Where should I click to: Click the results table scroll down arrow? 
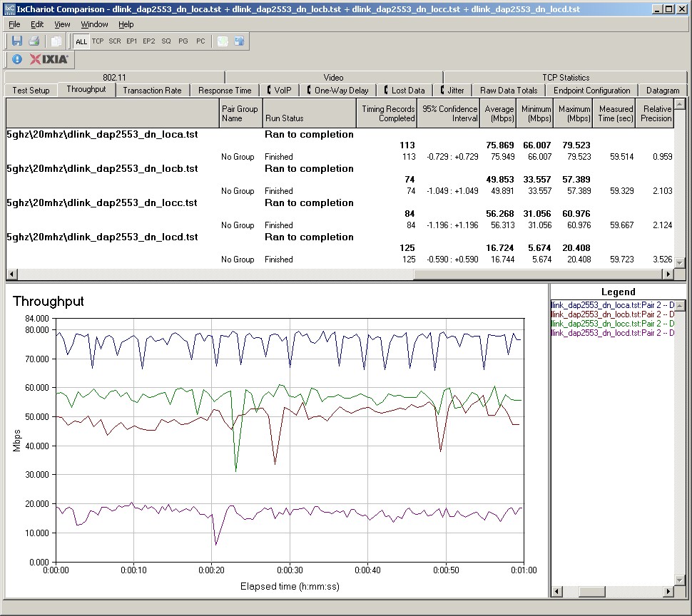click(x=680, y=263)
